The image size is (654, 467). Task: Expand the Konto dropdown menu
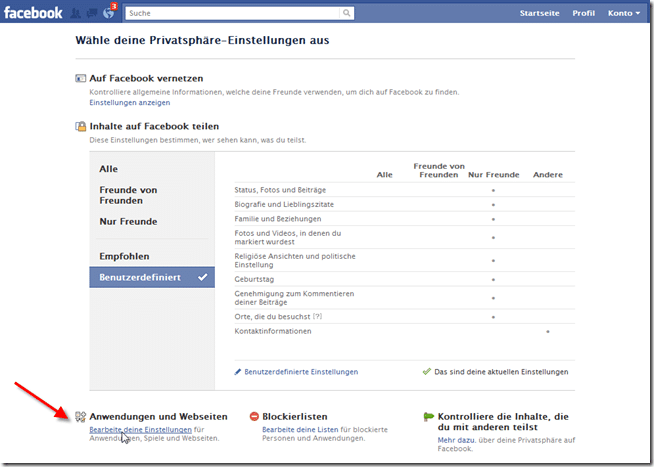click(x=624, y=13)
